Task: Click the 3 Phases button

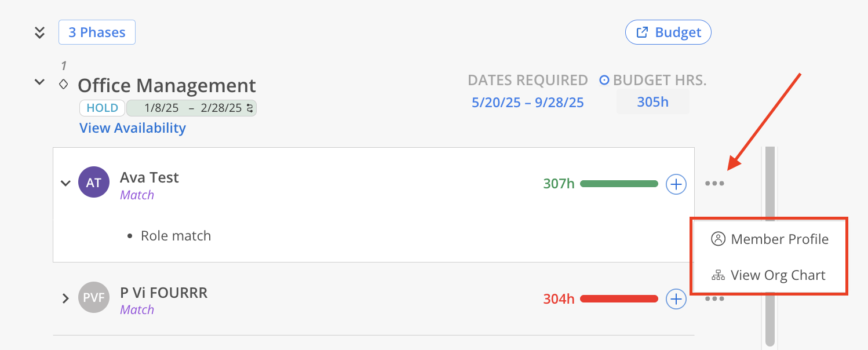Action: pos(97,32)
